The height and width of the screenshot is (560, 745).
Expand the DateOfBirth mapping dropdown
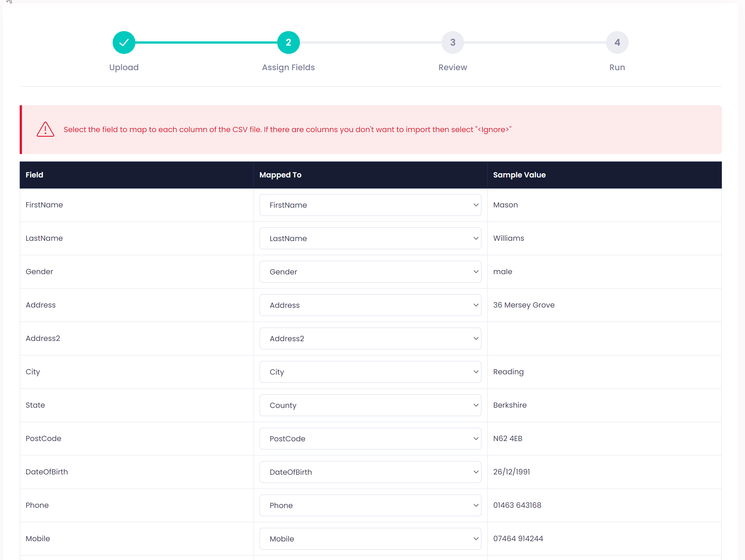click(x=370, y=472)
